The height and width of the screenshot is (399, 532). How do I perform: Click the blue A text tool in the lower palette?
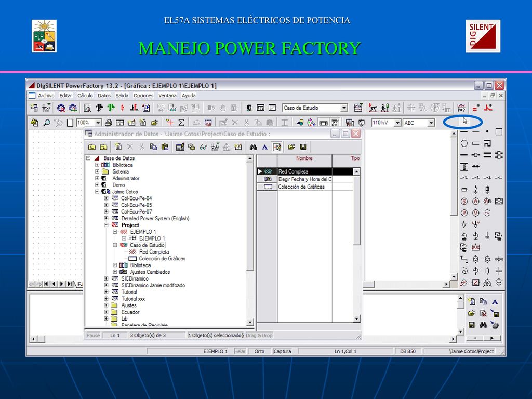click(495, 302)
